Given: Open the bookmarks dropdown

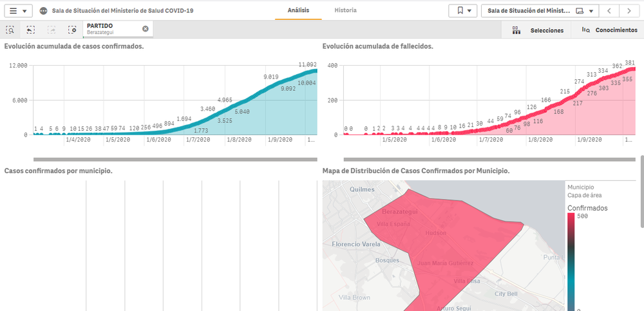Looking at the screenshot, I should click(x=462, y=11).
